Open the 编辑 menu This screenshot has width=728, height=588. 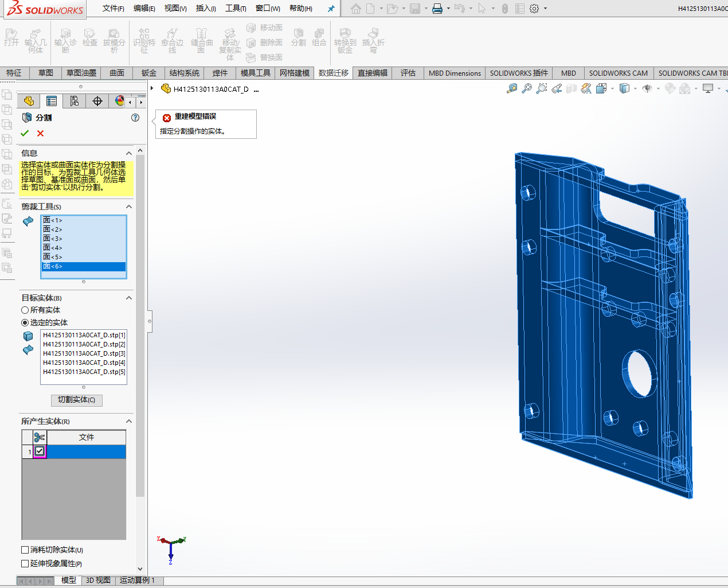(x=144, y=8)
